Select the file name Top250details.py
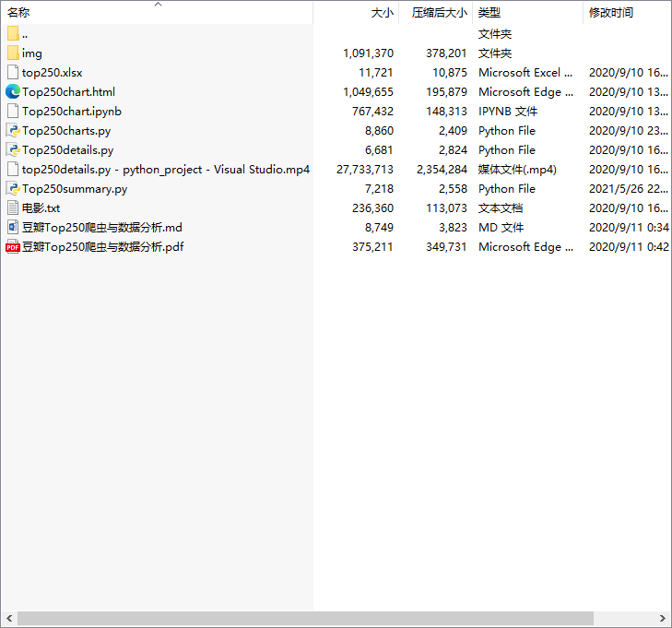The width and height of the screenshot is (672, 628). coord(67,150)
